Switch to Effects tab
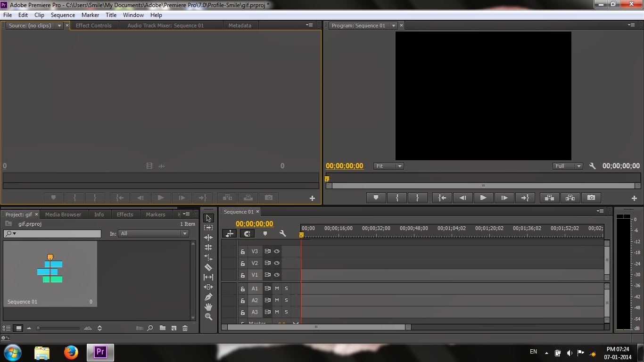644x362 pixels. (125, 214)
